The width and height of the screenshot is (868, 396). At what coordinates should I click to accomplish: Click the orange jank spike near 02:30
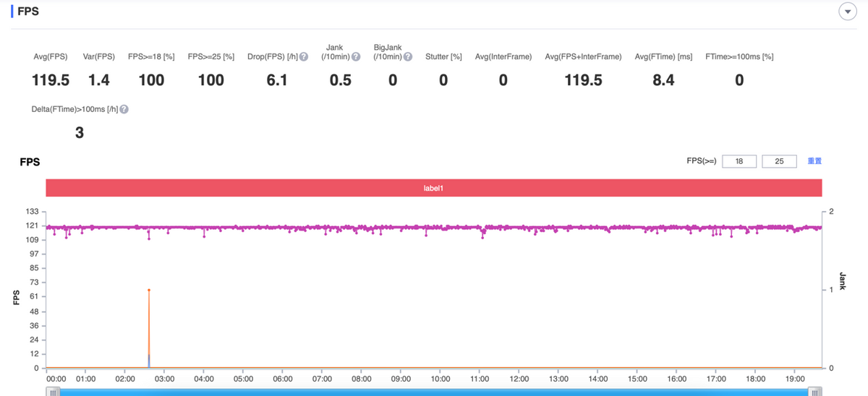tap(149, 290)
